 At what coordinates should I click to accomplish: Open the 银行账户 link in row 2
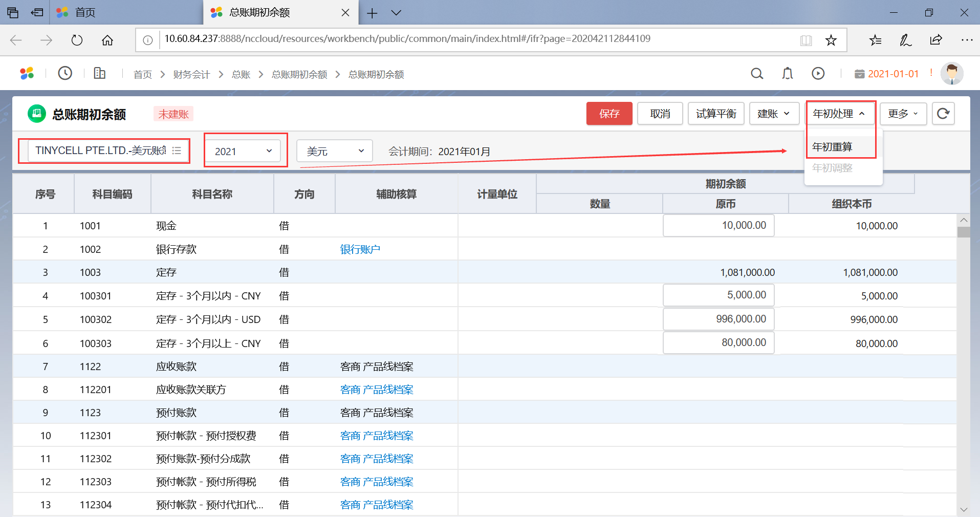coord(360,249)
